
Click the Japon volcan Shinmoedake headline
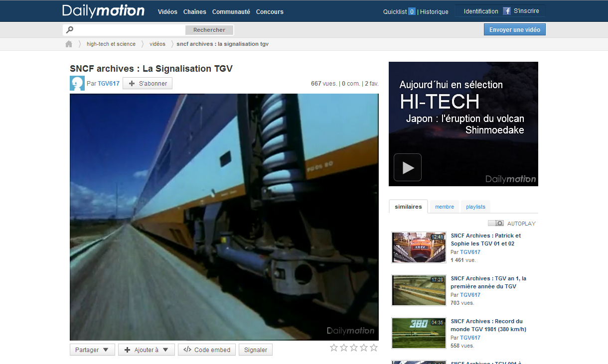point(465,124)
